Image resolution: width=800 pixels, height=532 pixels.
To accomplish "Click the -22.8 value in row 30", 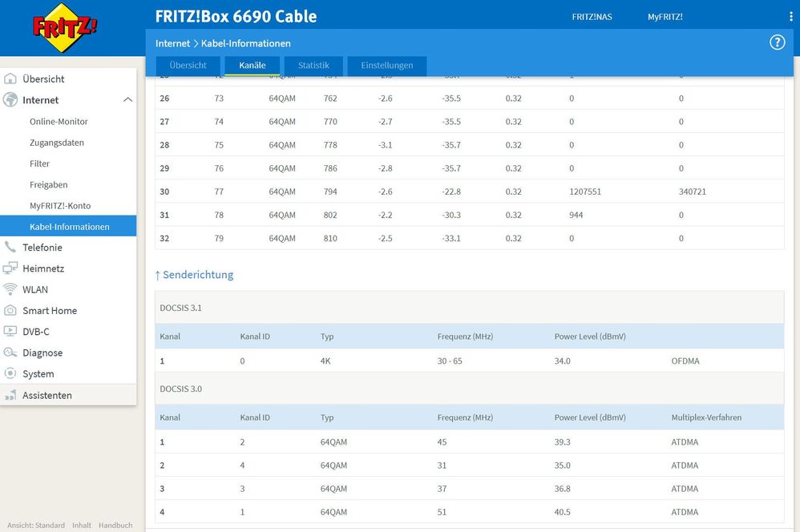I will [x=451, y=191].
